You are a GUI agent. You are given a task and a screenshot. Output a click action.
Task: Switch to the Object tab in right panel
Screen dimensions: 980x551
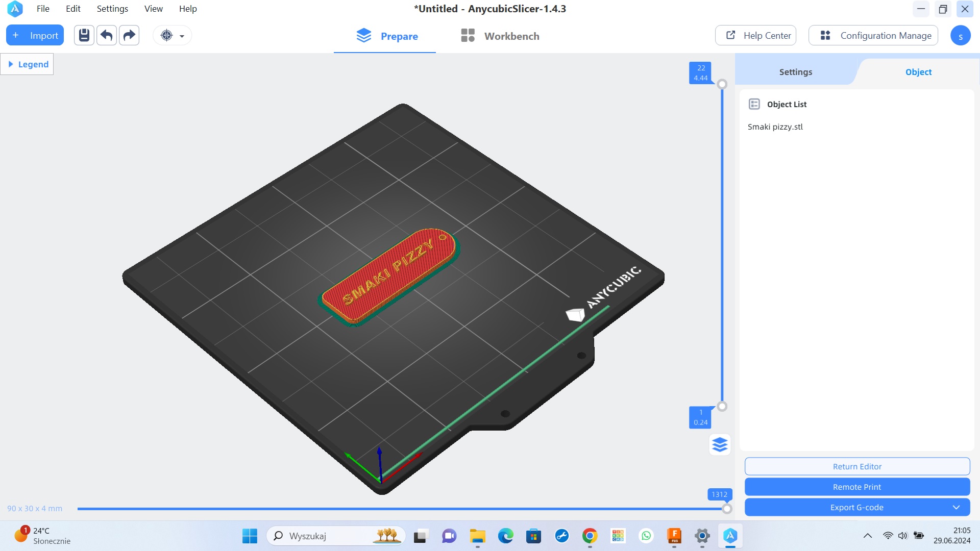coord(918,71)
